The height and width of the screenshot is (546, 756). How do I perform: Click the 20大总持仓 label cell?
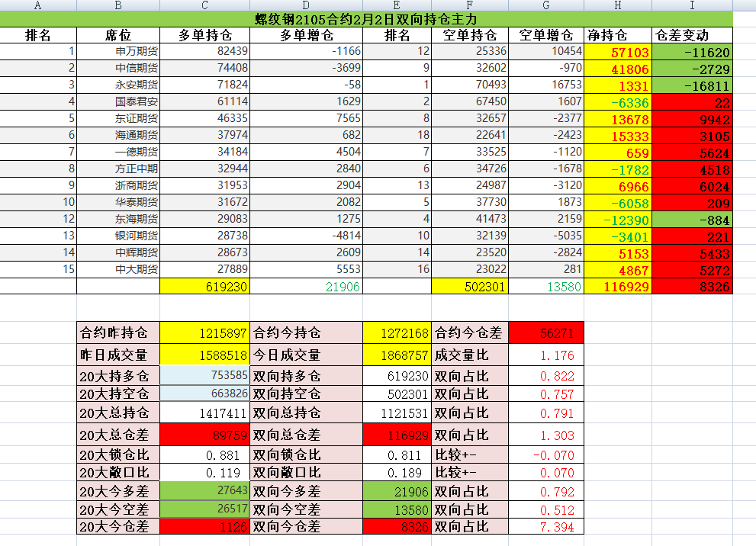click(118, 413)
